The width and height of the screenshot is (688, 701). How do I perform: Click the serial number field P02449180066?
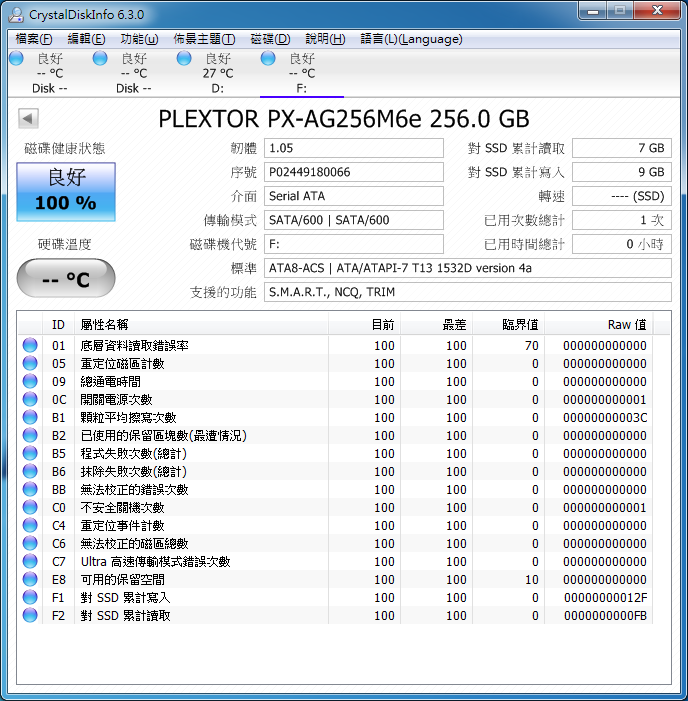[x=354, y=172]
